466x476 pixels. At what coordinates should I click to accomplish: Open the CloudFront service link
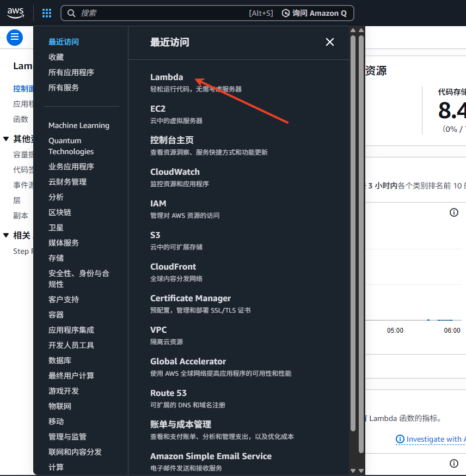[x=173, y=266]
